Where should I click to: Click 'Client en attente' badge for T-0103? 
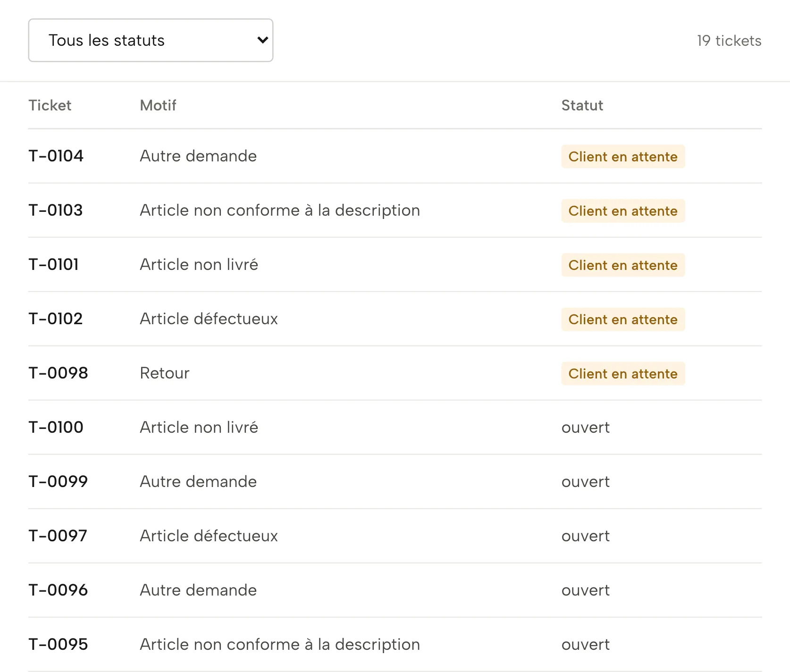click(x=623, y=211)
